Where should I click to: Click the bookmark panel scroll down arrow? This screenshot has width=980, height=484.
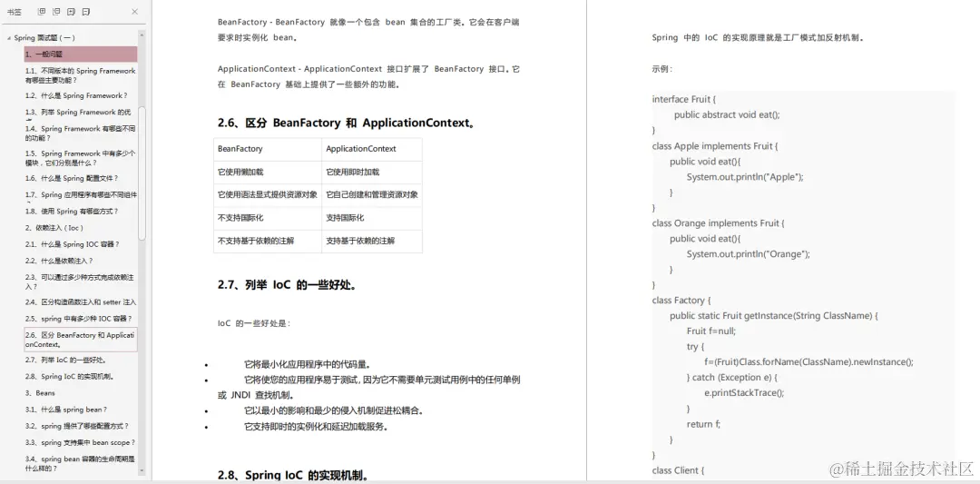[142, 470]
